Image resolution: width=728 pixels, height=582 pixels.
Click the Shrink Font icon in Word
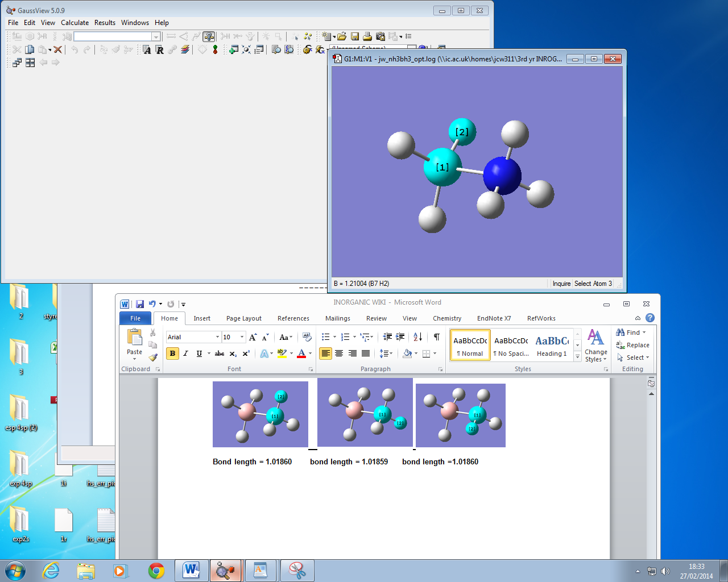tap(265, 337)
